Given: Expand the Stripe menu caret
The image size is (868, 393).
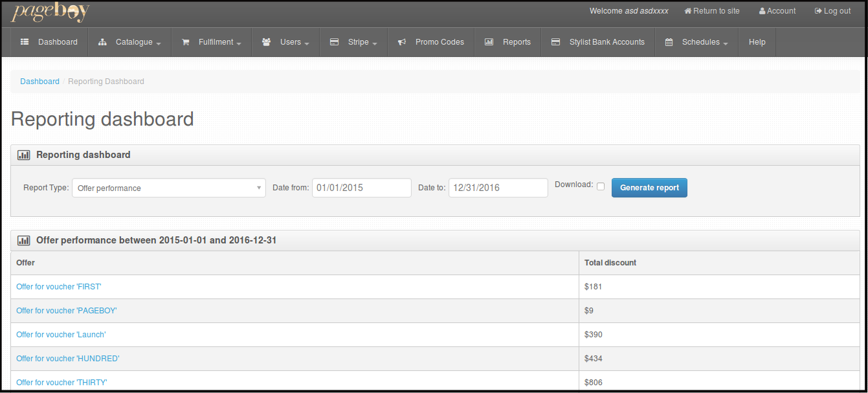Looking at the screenshot, I should click(x=374, y=43).
